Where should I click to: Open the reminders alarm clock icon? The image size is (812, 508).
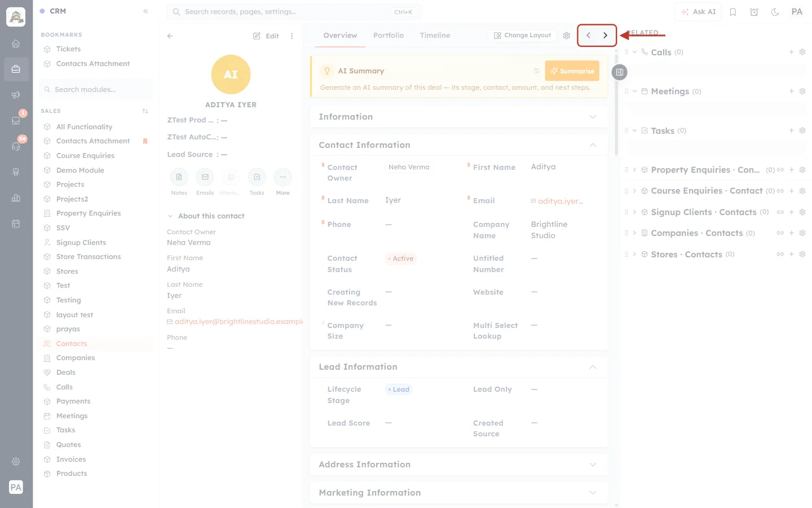click(x=754, y=12)
